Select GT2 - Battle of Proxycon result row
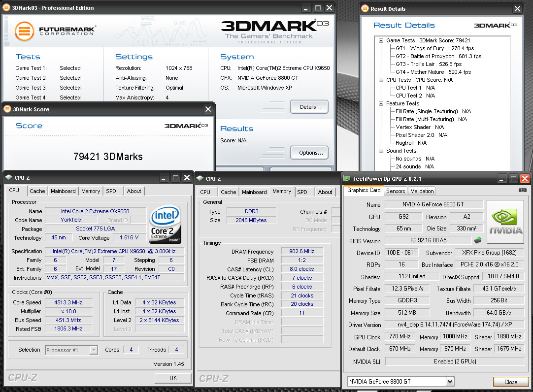The image size is (533, 392). [438, 56]
